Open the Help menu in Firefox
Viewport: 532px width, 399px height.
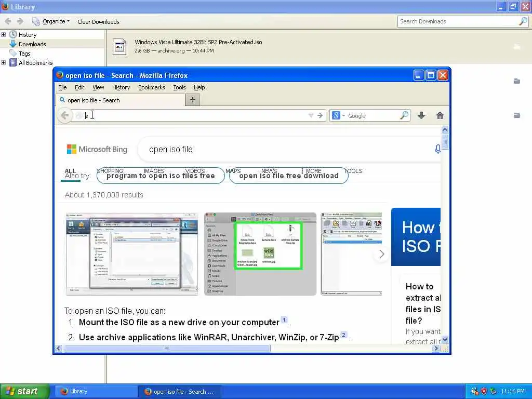(x=199, y=87)
